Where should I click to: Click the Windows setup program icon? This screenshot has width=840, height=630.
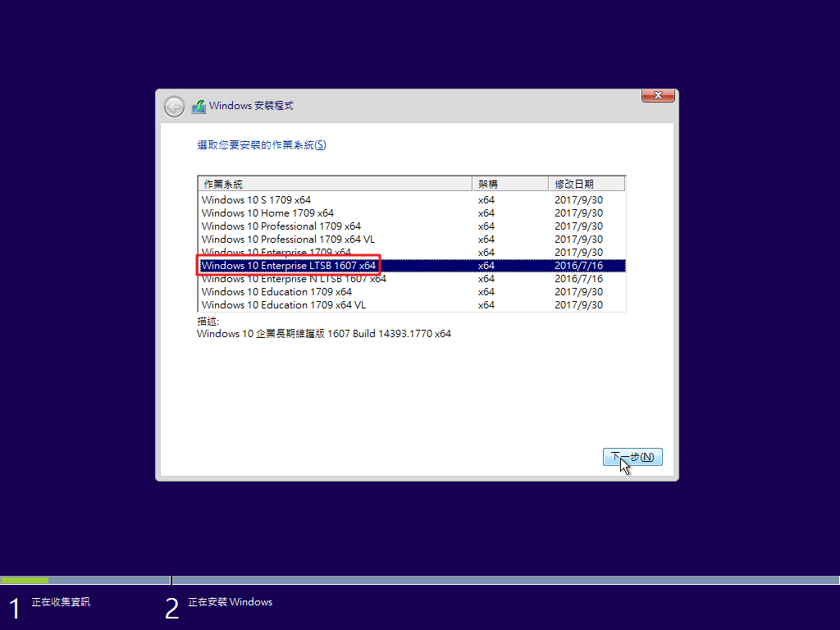[199, 107]
